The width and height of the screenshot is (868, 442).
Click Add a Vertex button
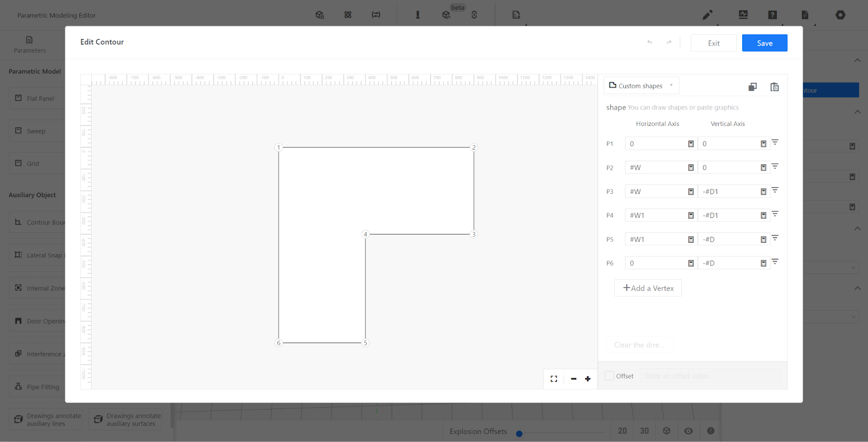pos(648,288)
